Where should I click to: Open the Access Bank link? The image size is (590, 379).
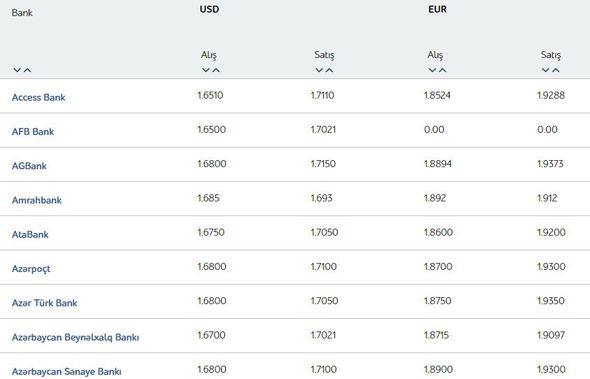tap(38, 97)
